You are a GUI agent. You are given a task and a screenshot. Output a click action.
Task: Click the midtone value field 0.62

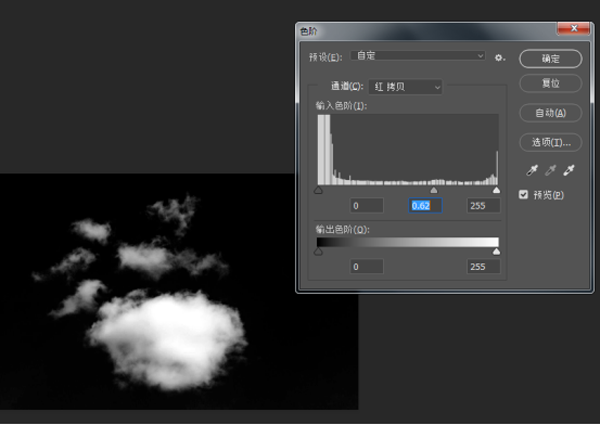coord(426,205)
